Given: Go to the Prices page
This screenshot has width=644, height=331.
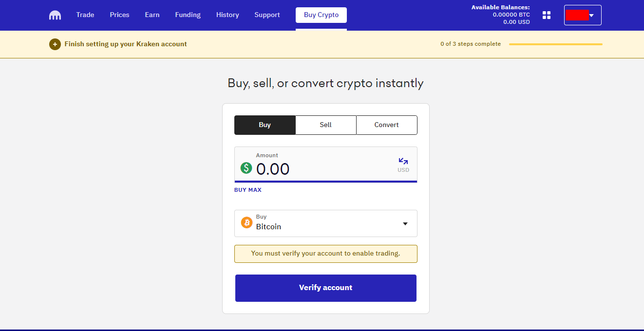Looking at the screenshot, I should click(x=119, y=15).
